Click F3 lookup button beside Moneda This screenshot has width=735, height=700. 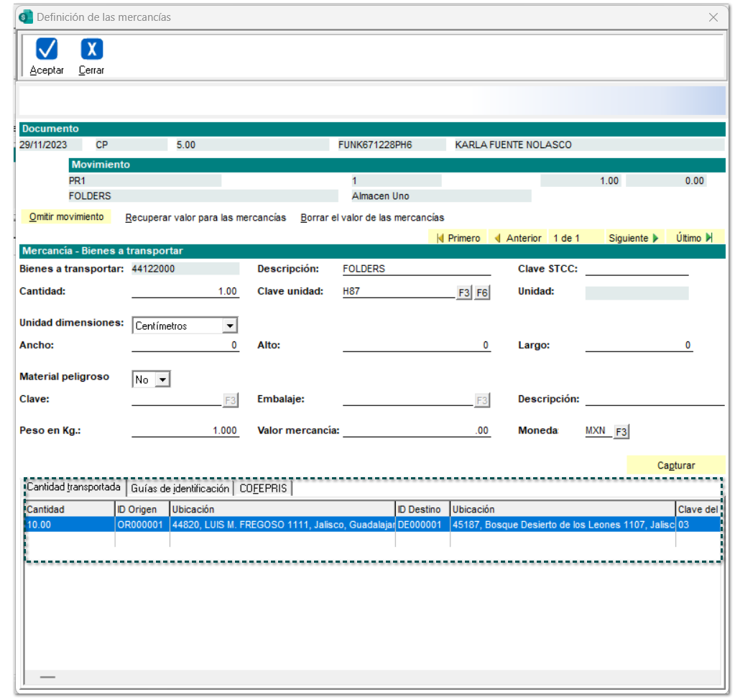point(621,431)
